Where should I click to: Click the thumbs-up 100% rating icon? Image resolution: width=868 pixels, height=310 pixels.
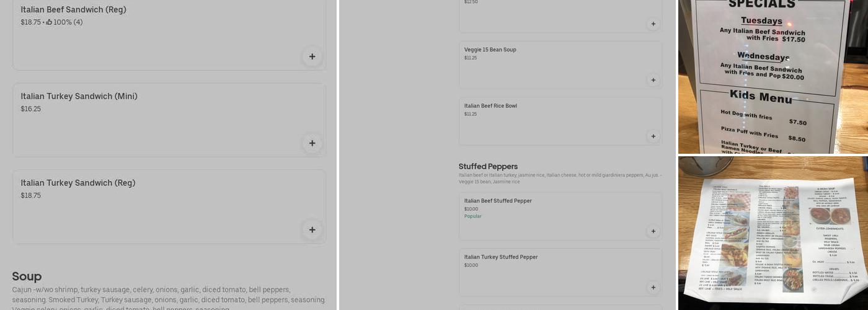click(49, 22)
